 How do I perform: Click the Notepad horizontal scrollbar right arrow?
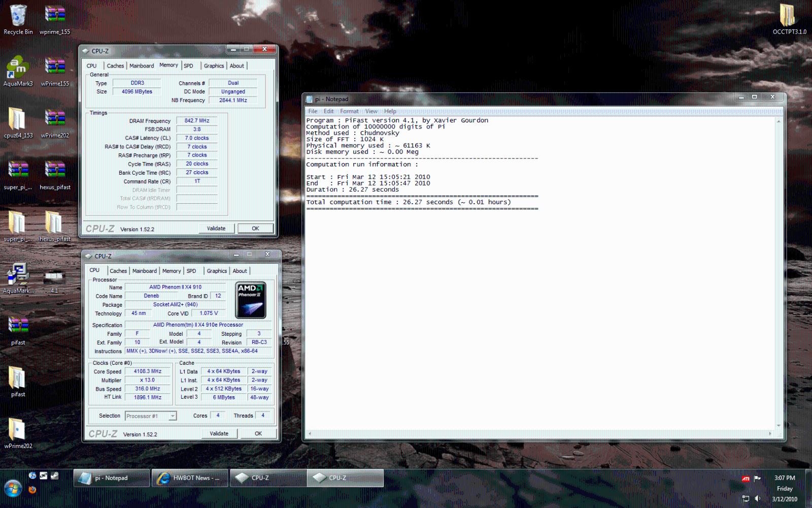pos(770,434)
